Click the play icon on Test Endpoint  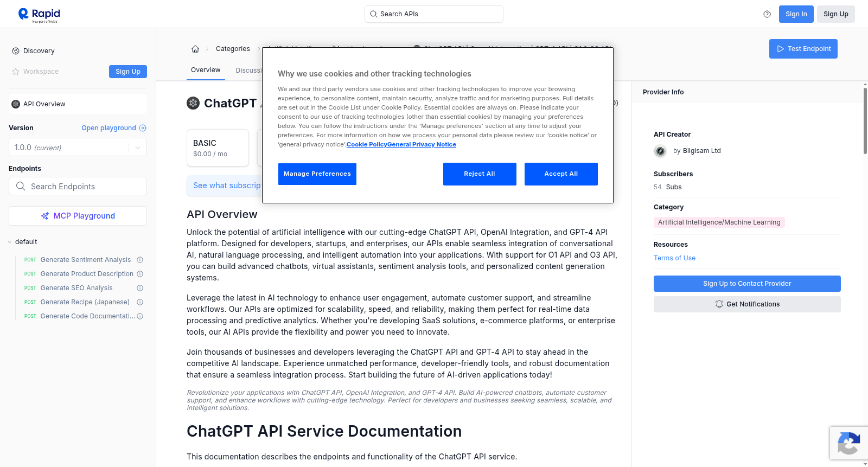[x=781, y=49]
